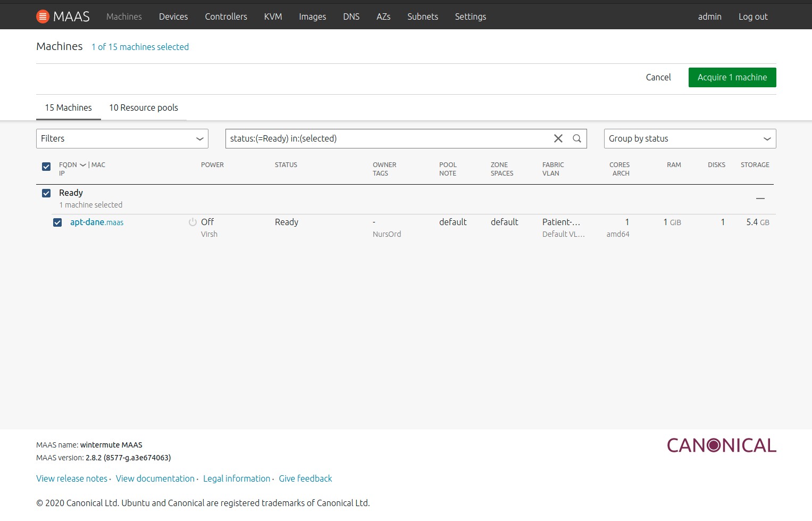Click the power icon for apt-dane
The width and height of the screenshot is (812, 521).
click(192, 222)
